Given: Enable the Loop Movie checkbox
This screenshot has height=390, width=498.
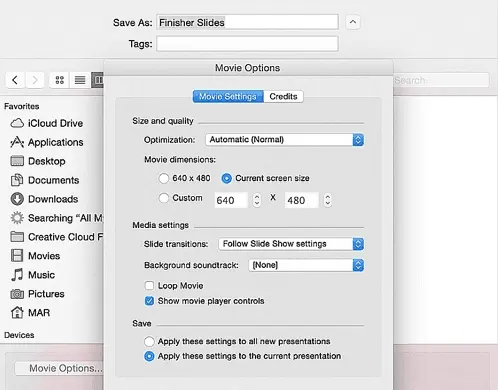Looking at the screenshot, I should pos(149,286).
